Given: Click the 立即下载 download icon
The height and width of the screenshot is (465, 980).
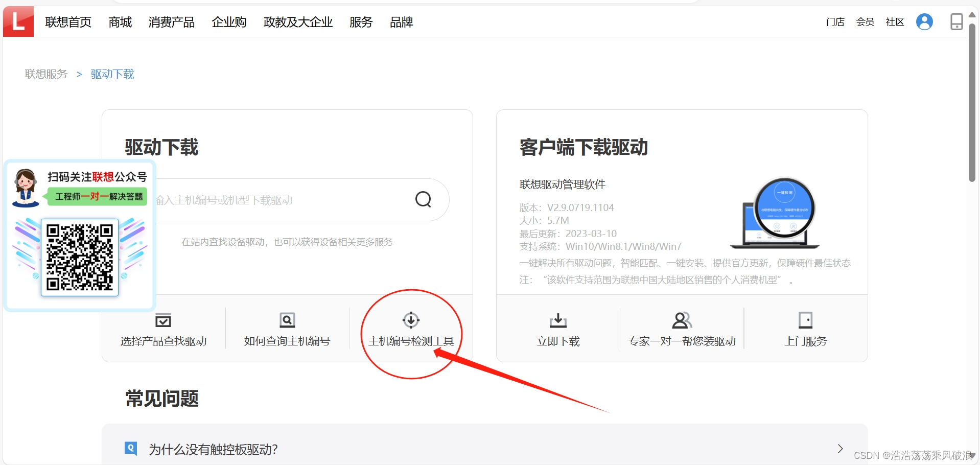Looking at the screenshot, I should 557,320.
